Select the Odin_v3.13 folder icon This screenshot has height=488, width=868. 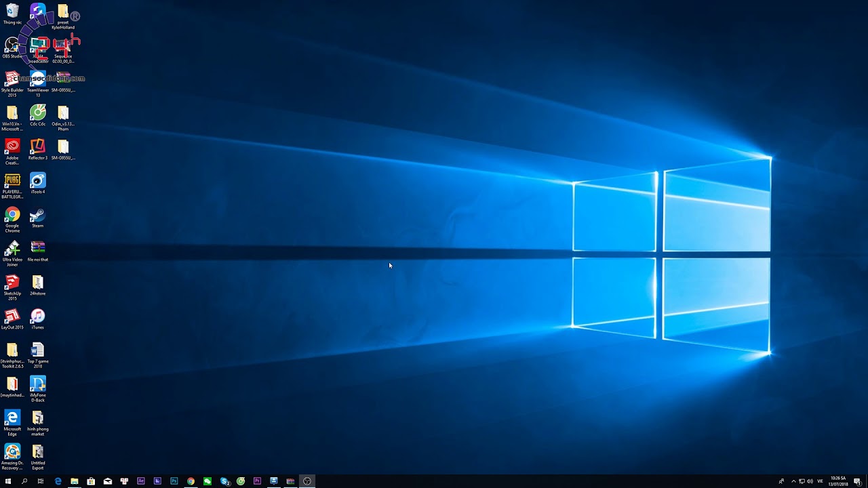(63, 119)
